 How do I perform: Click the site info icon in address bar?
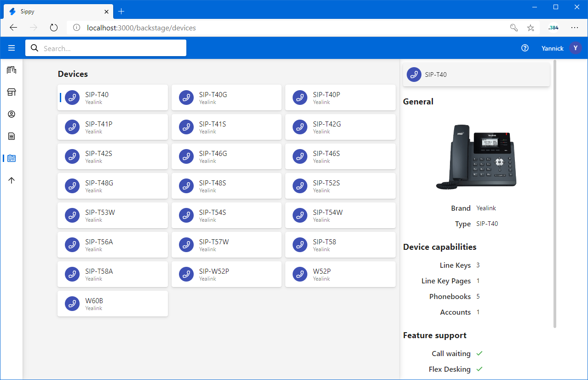pos(77,28)
